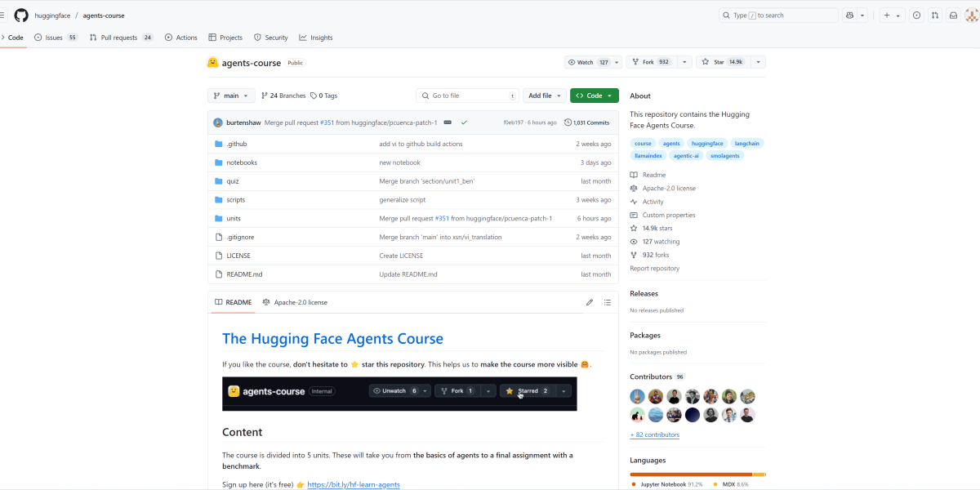Open the green Code dropdown
The image size is (980, 490).
pos(595,96)
